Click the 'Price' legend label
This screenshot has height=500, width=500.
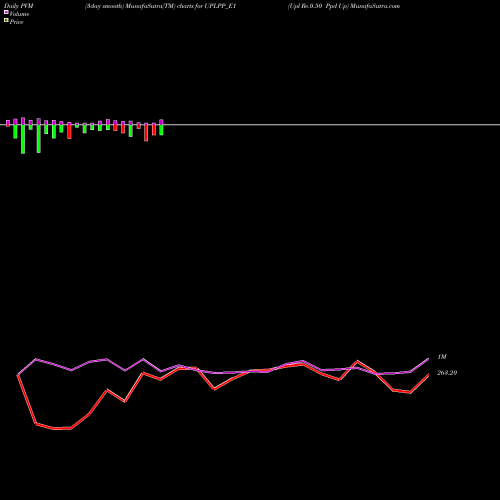pos(16,22)
